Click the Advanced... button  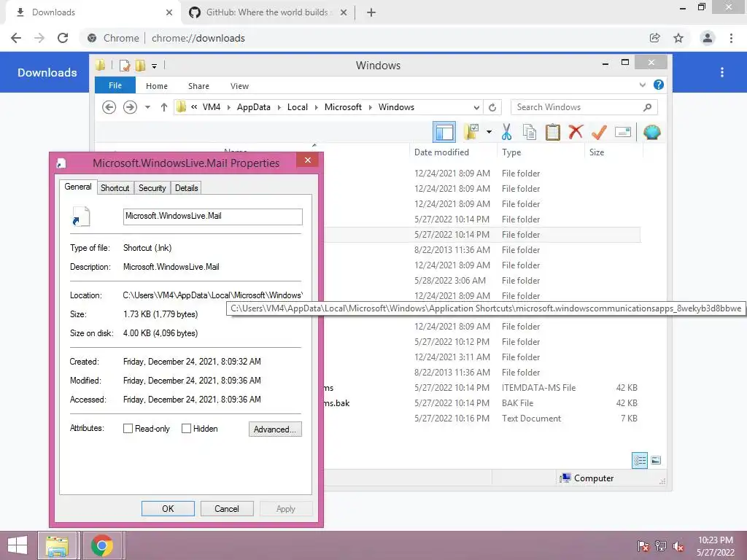pos(275,429)
